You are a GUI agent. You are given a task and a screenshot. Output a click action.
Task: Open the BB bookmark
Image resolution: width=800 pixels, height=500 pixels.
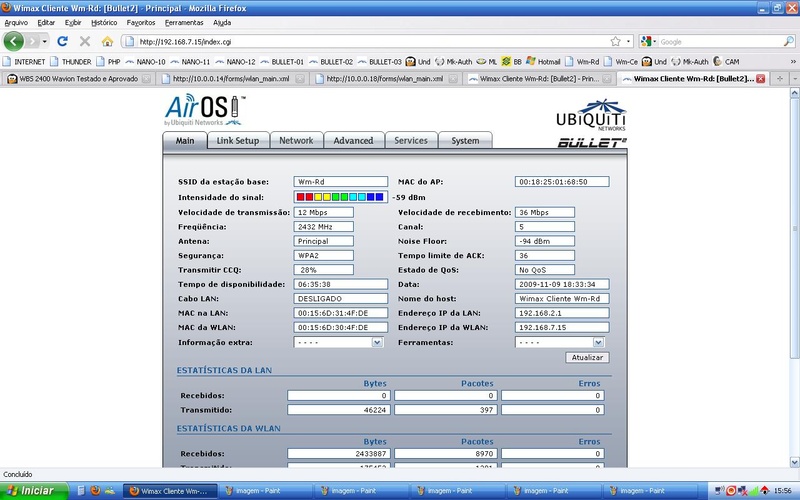pos(512,62)
